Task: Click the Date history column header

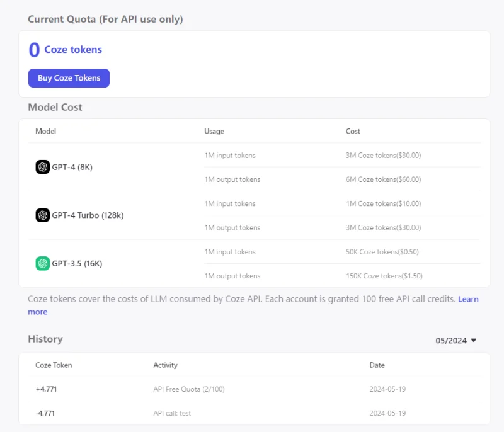Action: tap(377, 365)
